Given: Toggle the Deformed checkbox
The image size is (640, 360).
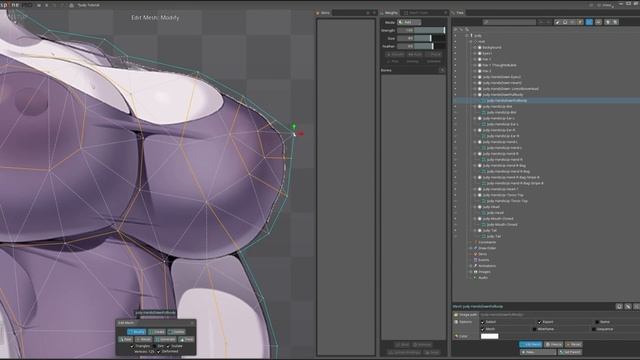Looking at the screenshot, I should pyautogui.click(x=159, y=351).
